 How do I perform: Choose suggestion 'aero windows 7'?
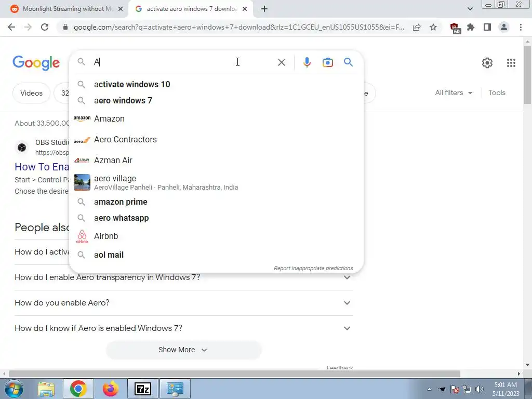pyautogui.click(x=216, y=100)
